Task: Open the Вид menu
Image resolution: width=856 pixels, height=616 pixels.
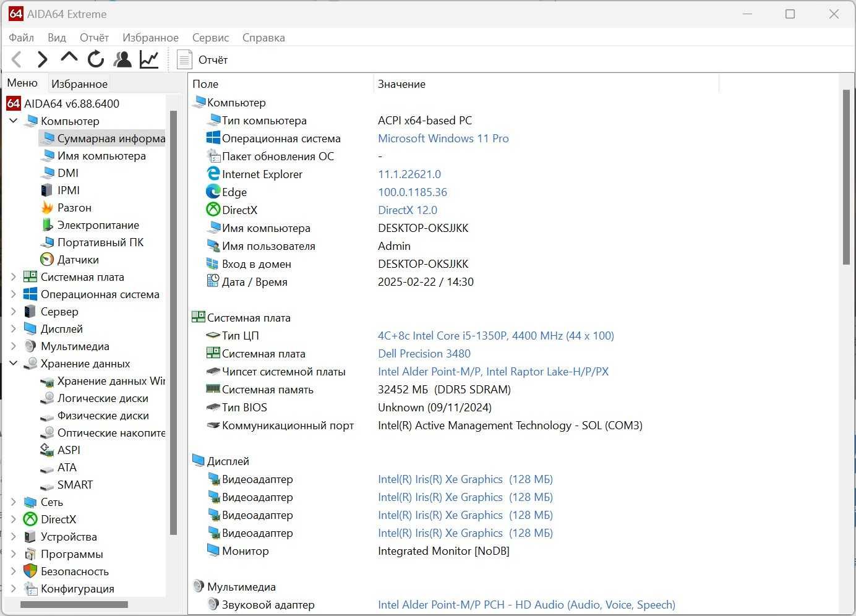Action: (x=57, y=38)
